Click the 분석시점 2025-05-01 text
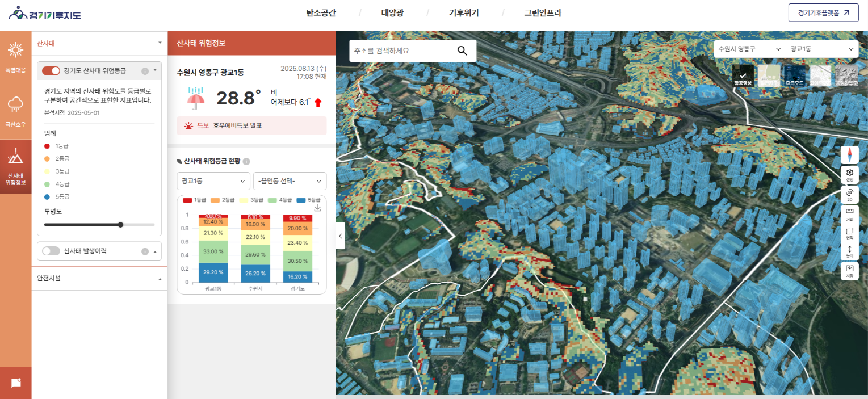Viewport: 868px width, 399px height. click(x=72, y=112)
